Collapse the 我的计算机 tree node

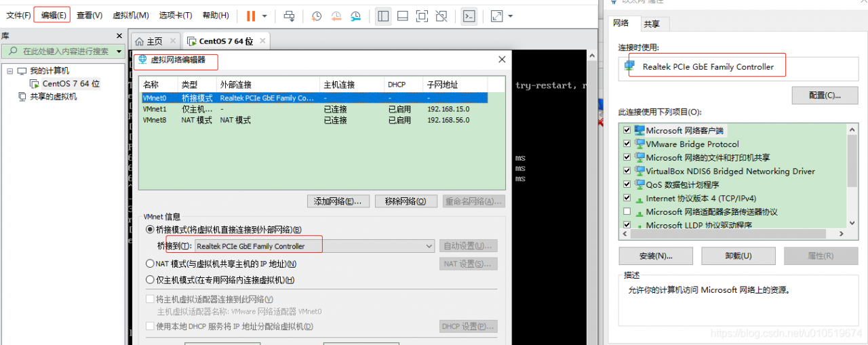(10, 70)
